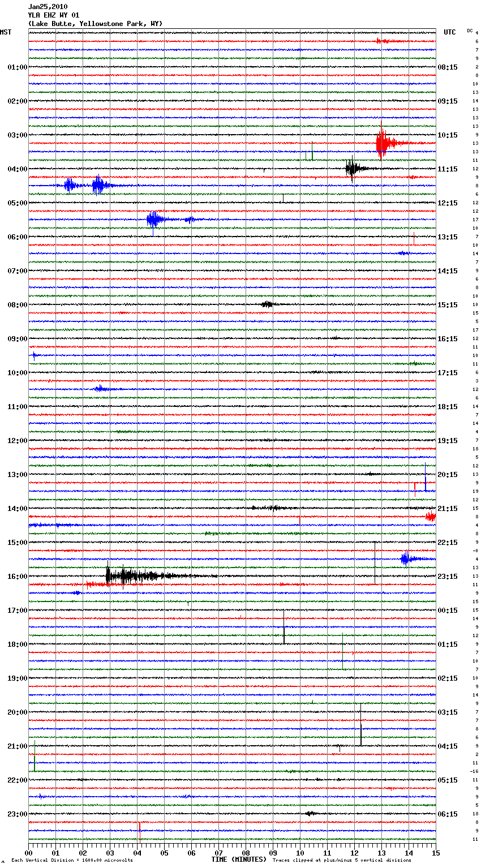Viewport: 481px width, 868px height.
Task: Select the 10:00 MST hour label
Action: click(x=18, y=373)
